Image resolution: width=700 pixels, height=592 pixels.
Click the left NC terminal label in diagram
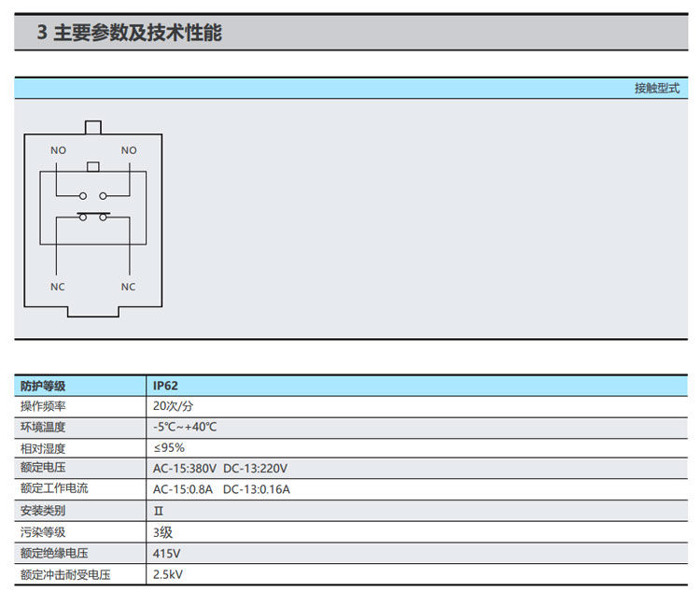pyautogui.click(x=58, y=287)
